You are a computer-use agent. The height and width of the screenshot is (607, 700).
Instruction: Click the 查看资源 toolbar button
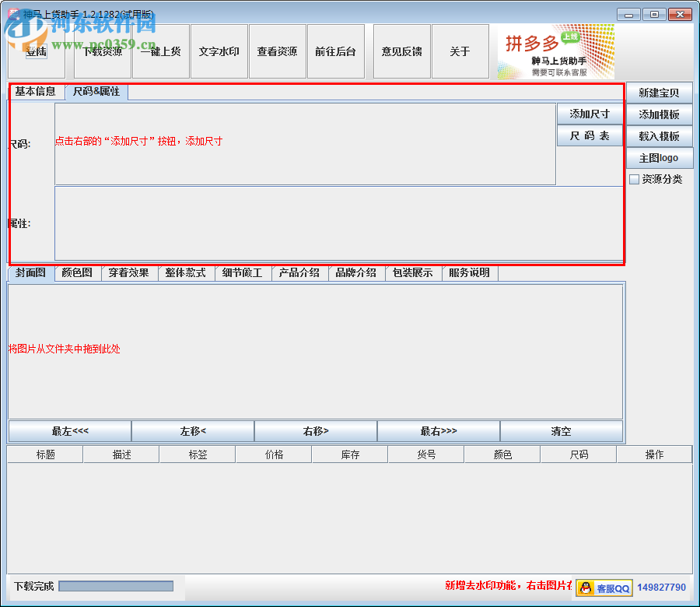(277, 51)
